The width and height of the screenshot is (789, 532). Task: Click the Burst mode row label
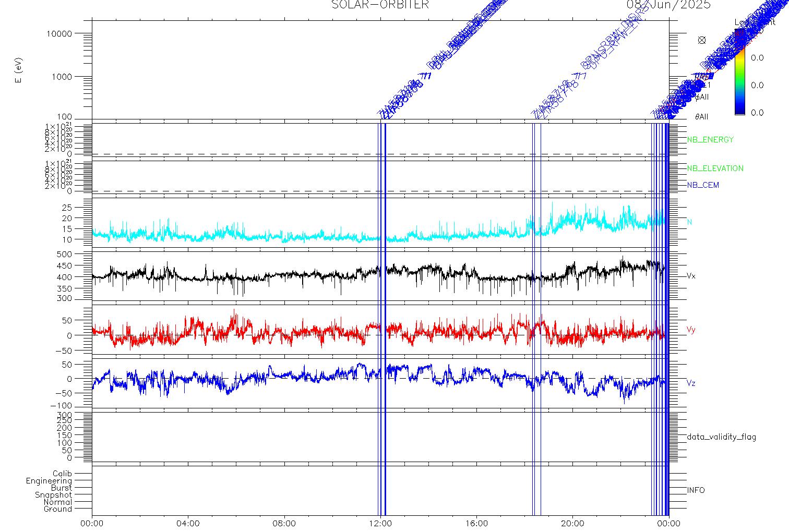point(62,488)
